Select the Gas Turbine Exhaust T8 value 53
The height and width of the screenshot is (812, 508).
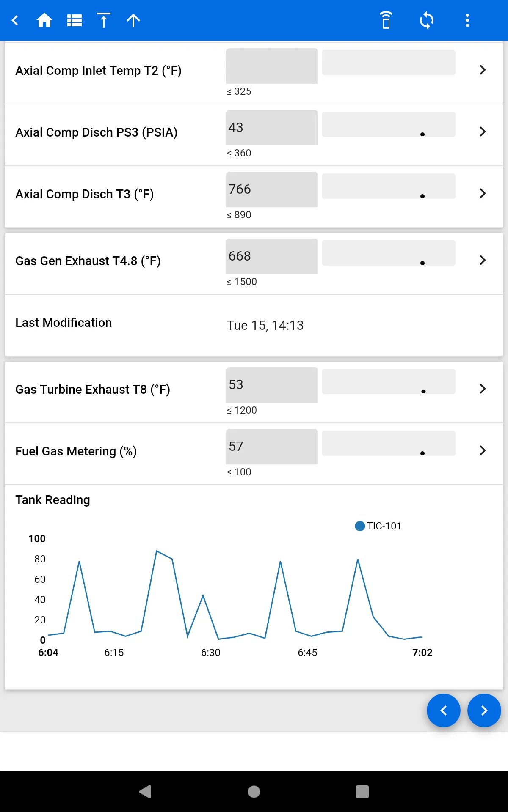[272, 385]
